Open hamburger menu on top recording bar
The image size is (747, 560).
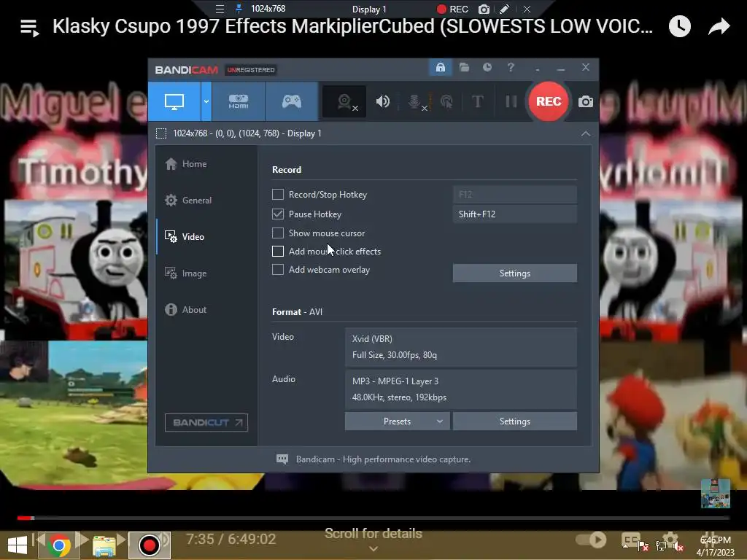pyautogui.click(x=220, y=9)
